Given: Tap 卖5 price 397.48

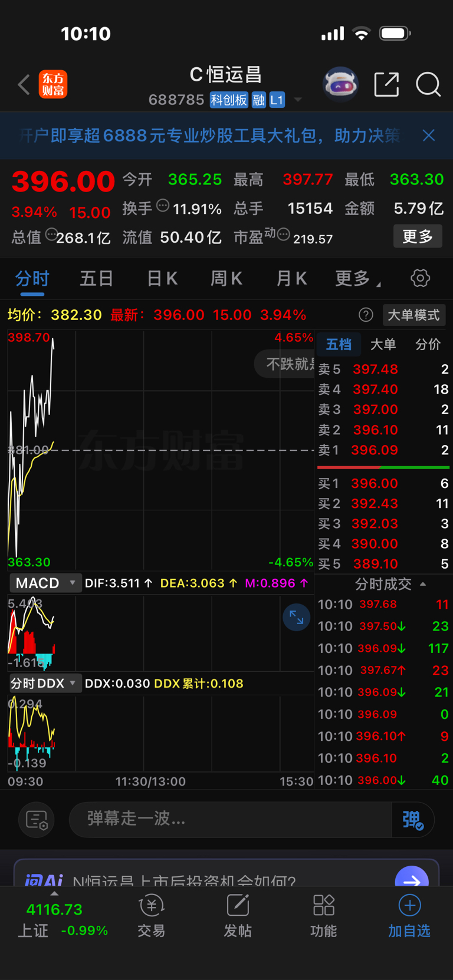Looking at the screenshot, I should click(x=375, y=369).
